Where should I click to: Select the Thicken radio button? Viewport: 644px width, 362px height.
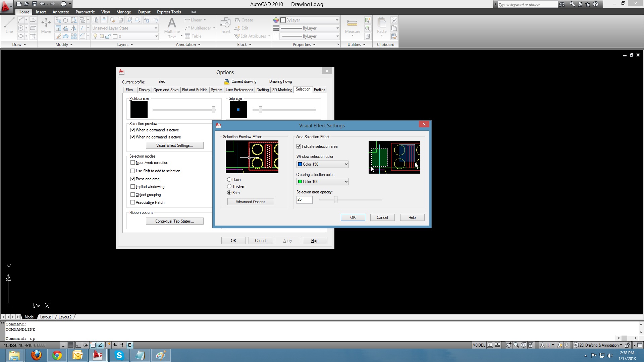229,186
